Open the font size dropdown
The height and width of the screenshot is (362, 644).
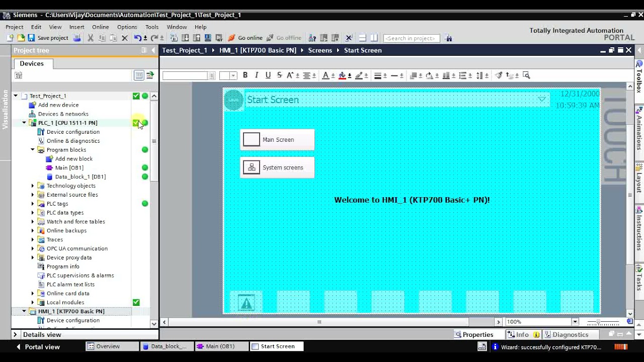(x=233, y=75)
